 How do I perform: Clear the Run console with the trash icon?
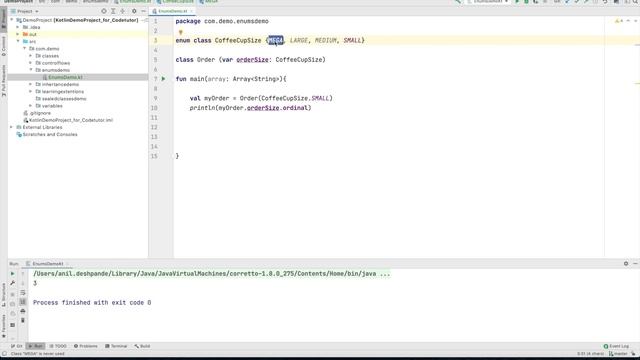pos(23,320)
